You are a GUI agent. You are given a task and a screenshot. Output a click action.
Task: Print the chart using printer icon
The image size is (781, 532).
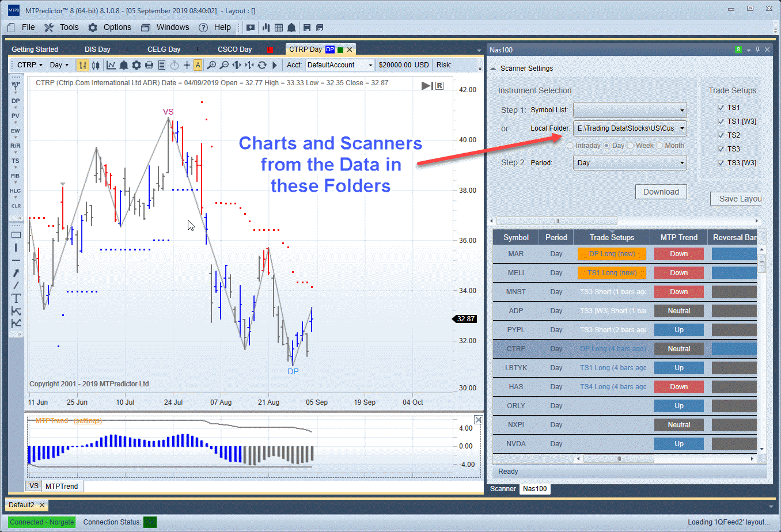pos(149,65)
